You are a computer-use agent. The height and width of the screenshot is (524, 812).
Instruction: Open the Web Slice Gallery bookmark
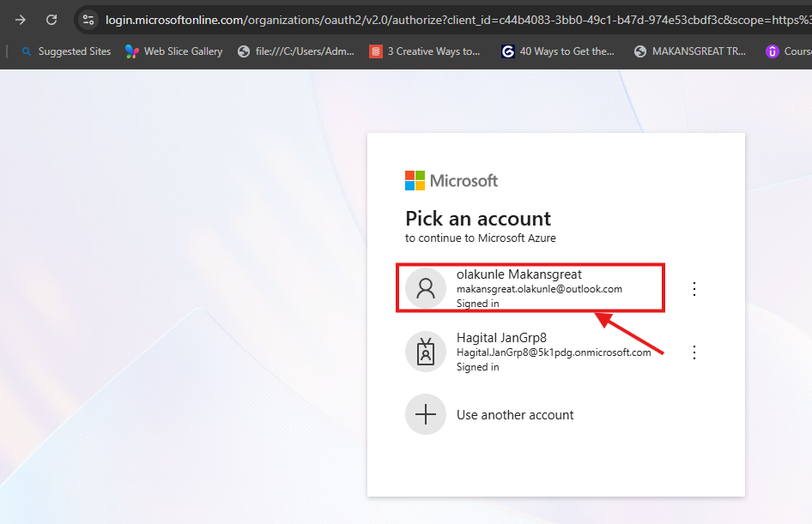[174, 51]
